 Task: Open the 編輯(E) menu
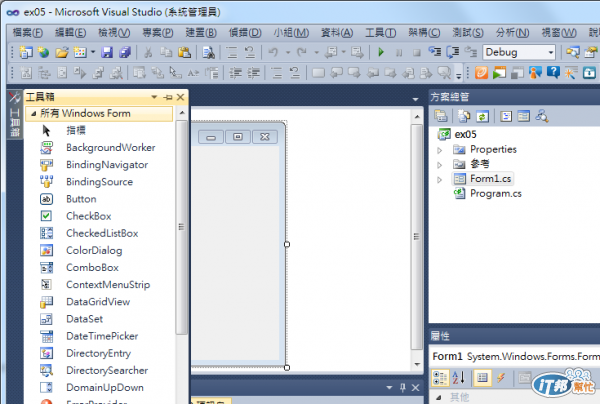click(71, 33)
